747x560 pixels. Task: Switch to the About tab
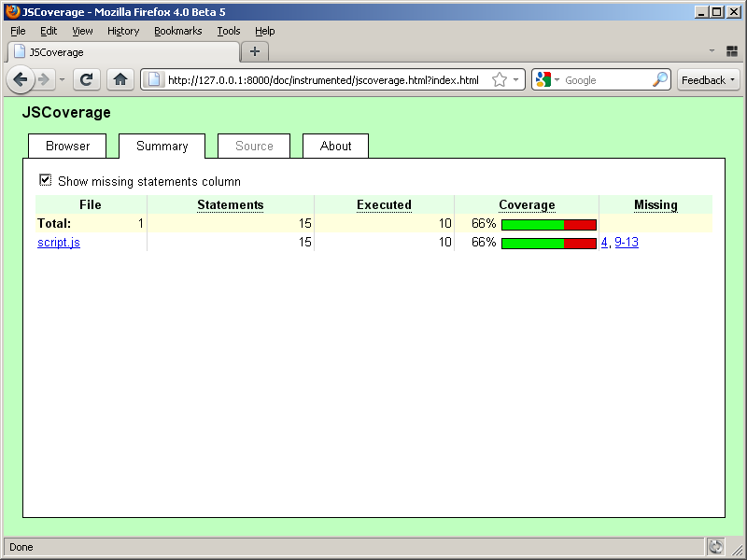pos(335,146)
